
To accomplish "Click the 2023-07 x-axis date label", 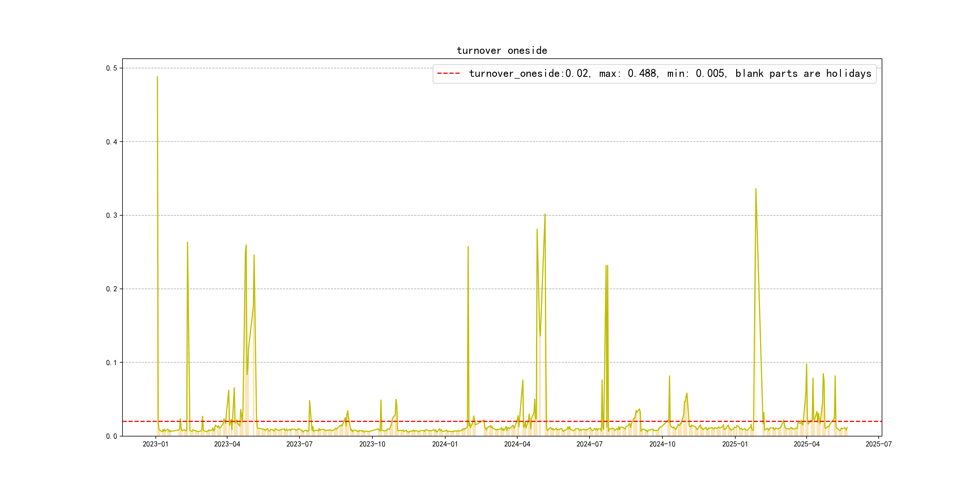I will pos(299,444).
